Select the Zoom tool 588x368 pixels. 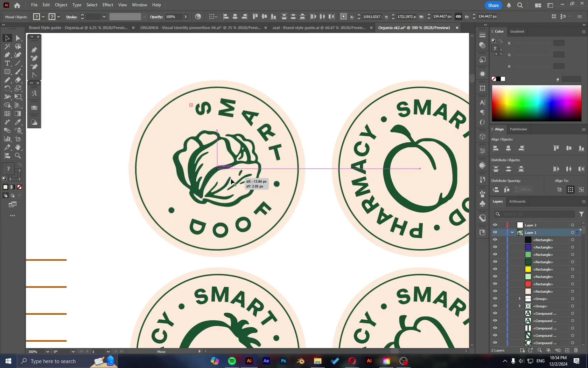[18, 156]
